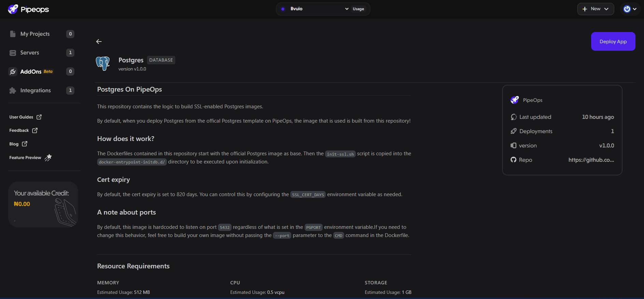644x299 pixels.
Task: Click the '10 hours ago' value
Action: [598, 117]
